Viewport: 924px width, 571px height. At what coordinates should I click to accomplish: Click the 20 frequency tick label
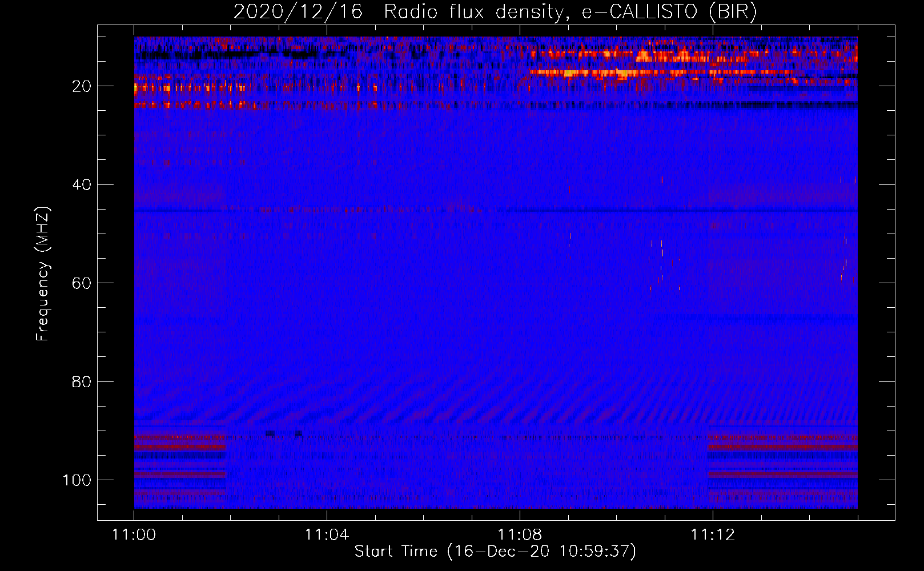pos(82,86)
